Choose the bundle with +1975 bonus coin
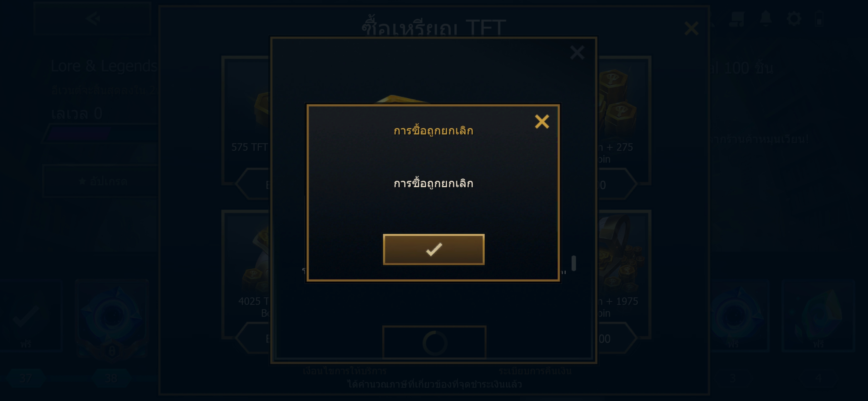 coord(624,274)
